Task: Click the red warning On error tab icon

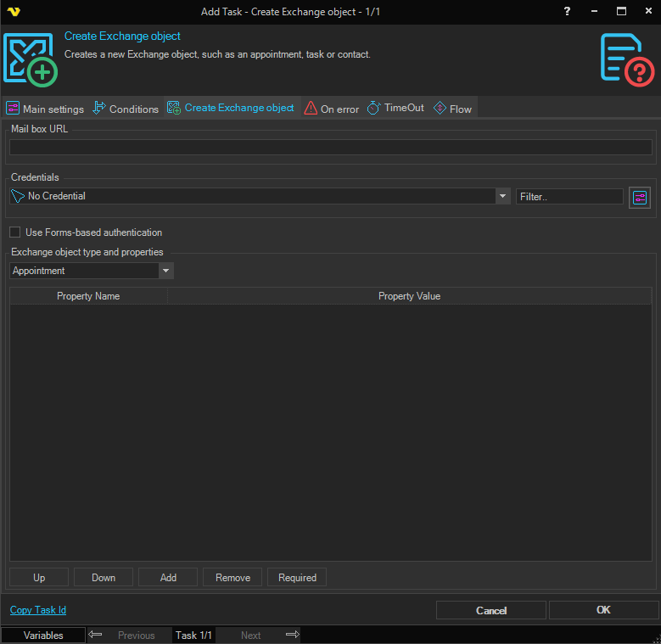Action: click(311, 109)
